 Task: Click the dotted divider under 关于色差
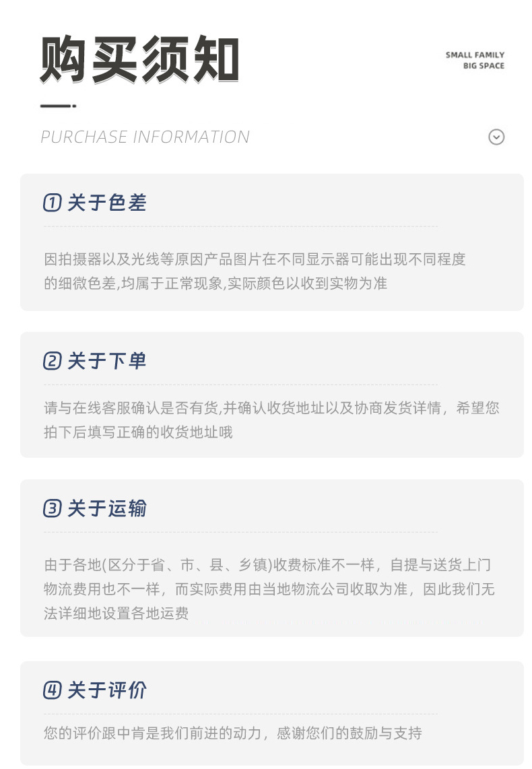click(x=240, y=226)
